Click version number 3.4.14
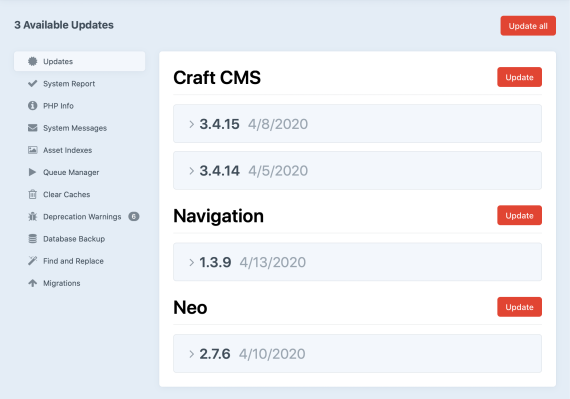 click(220, 171)
